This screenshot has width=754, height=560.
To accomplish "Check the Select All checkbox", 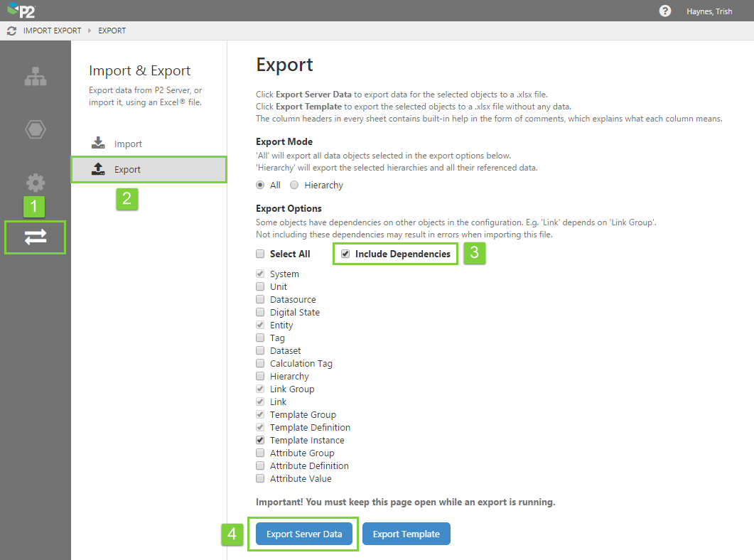I will click(260, 254).
